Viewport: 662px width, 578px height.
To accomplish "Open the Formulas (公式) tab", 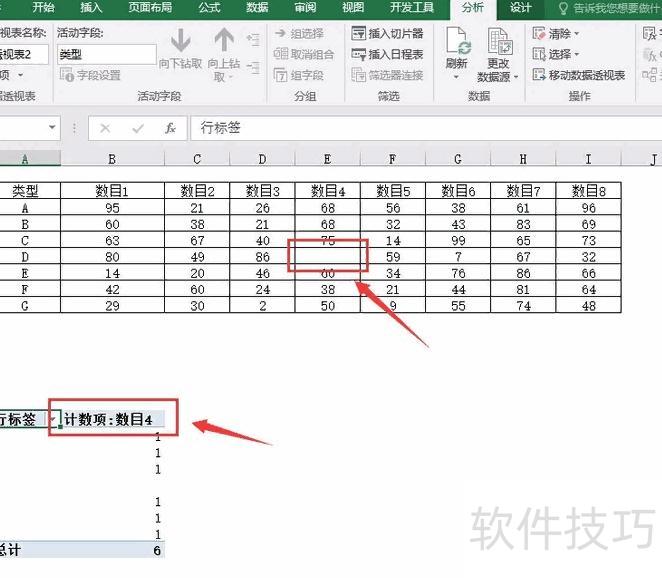I will tap(209, 8).
